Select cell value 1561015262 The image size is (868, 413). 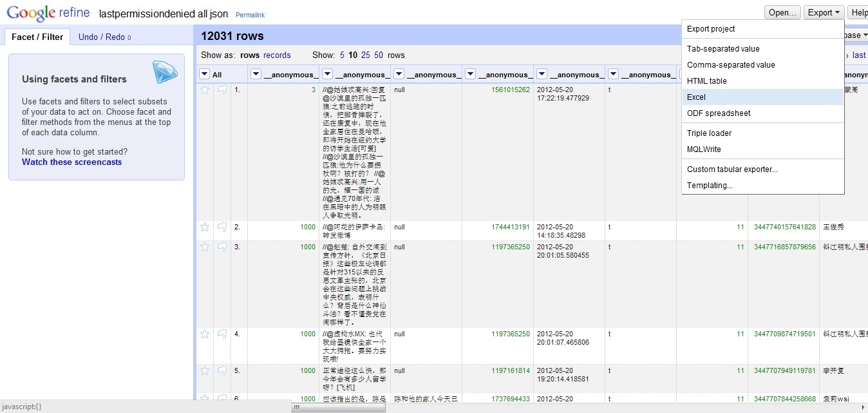(x=511, y=90)
